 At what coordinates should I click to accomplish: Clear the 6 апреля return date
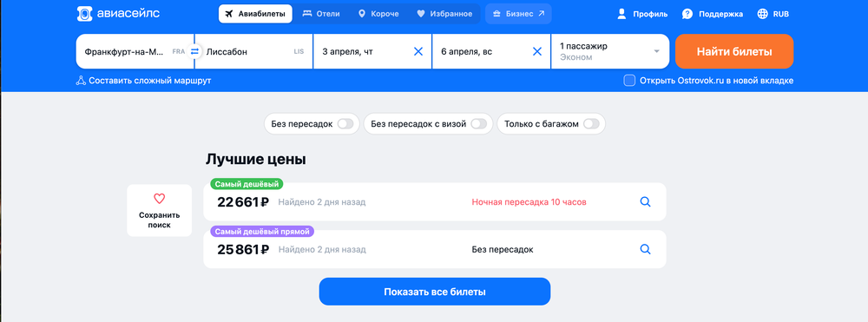tap(537, 51)
